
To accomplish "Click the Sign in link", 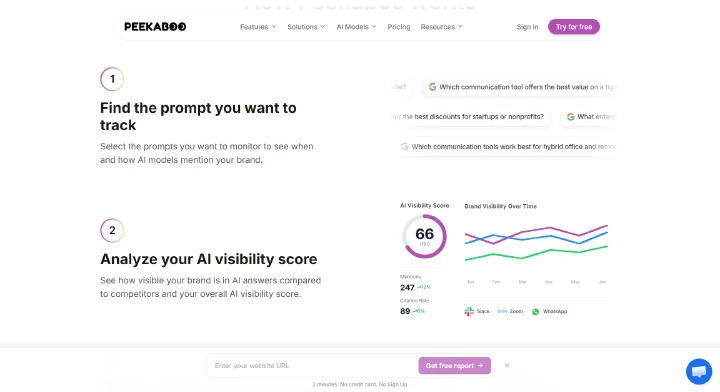I will pos(527,27).
